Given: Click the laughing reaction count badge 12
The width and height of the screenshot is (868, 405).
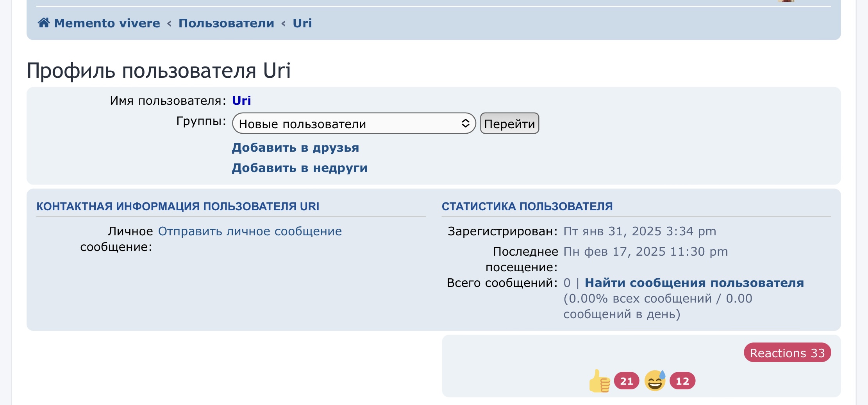Looking at the screenshot, I should click(x=682, y=381).
